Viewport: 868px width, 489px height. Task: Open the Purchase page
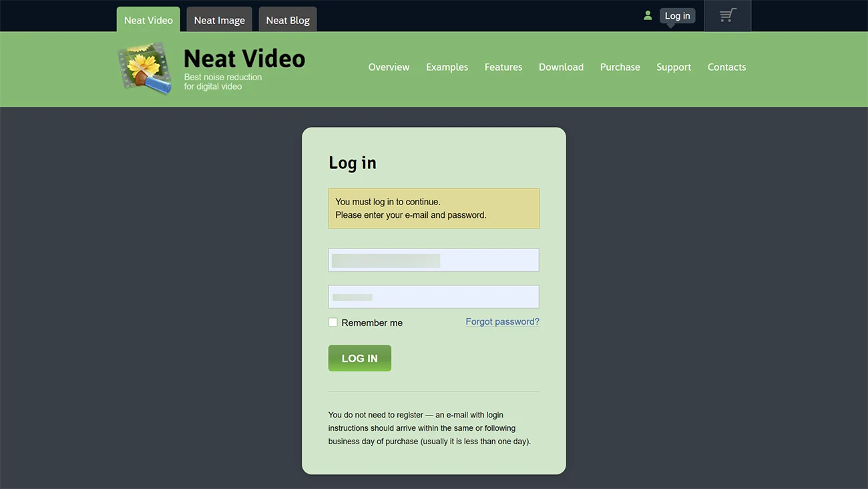(620, 67)
